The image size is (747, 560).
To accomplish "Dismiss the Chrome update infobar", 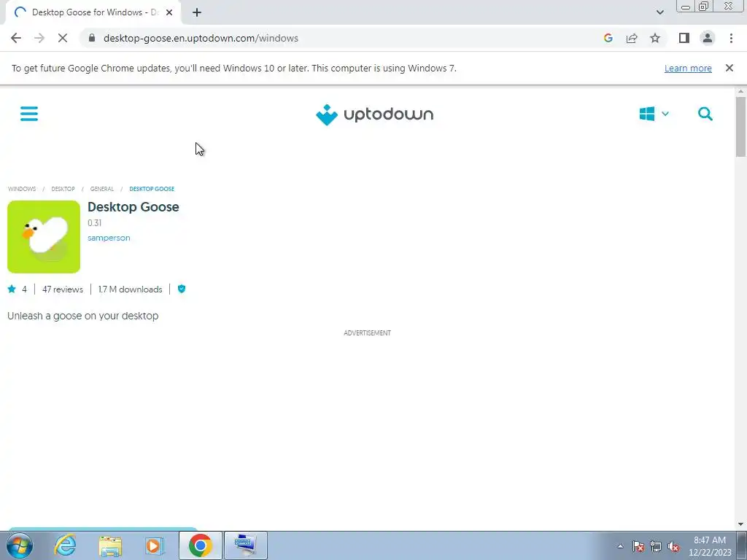I will point(729,68).
